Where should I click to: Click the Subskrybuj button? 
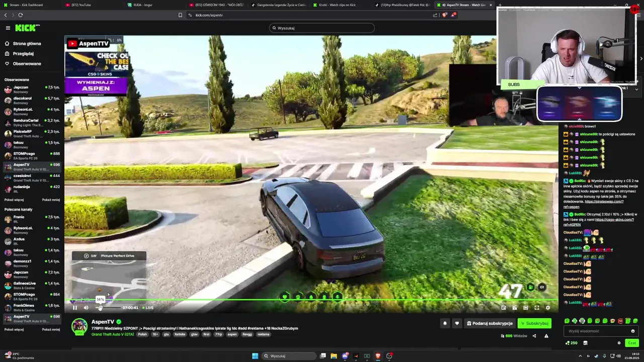click(x=534, y=323)
